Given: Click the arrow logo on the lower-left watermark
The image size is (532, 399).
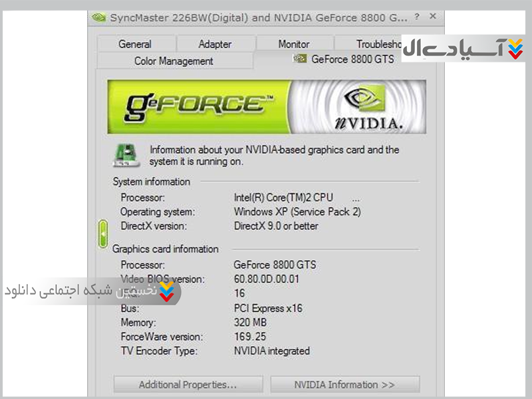Looking at the screenshot, I should (167, 291).
